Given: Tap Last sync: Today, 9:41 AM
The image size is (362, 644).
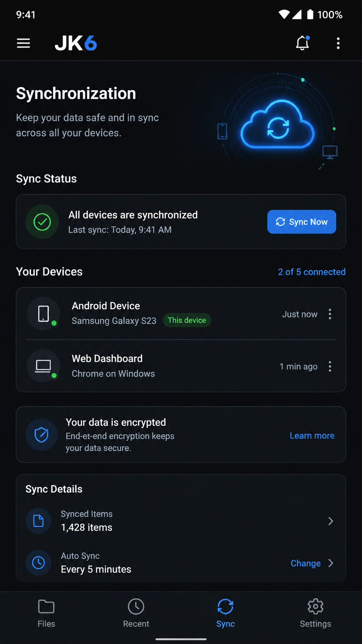Looking at the screenshot, I should click(x=120, y=230).
